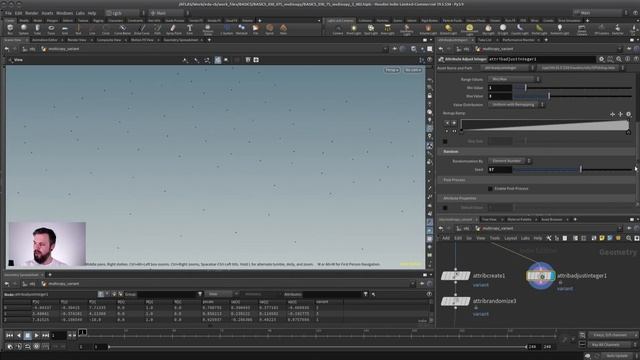Select the Sphere shelf tool

24,29
